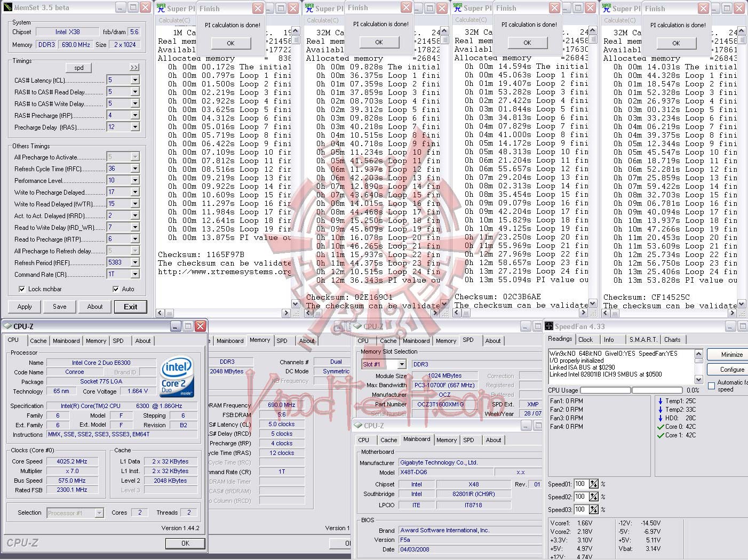748x560 pixels.
Task: Expand MemSet timings with the >> button
Action: tap(134, 68)
